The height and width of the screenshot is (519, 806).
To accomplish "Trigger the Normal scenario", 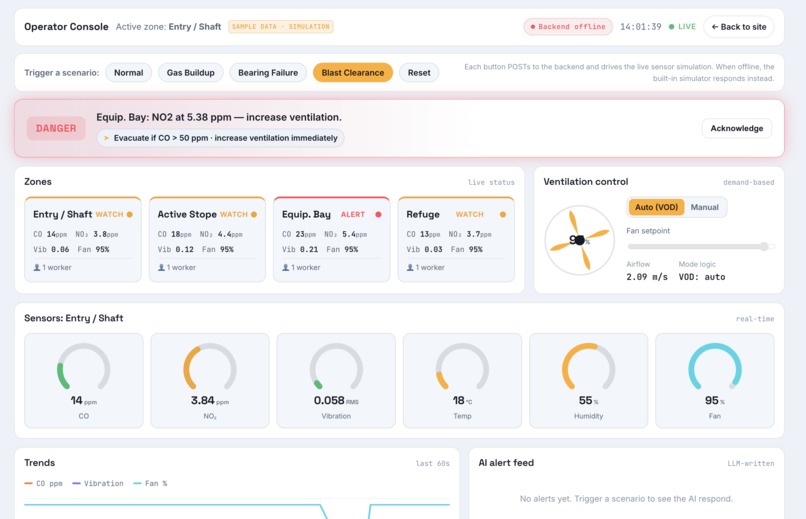I will (x=129, y=72).
